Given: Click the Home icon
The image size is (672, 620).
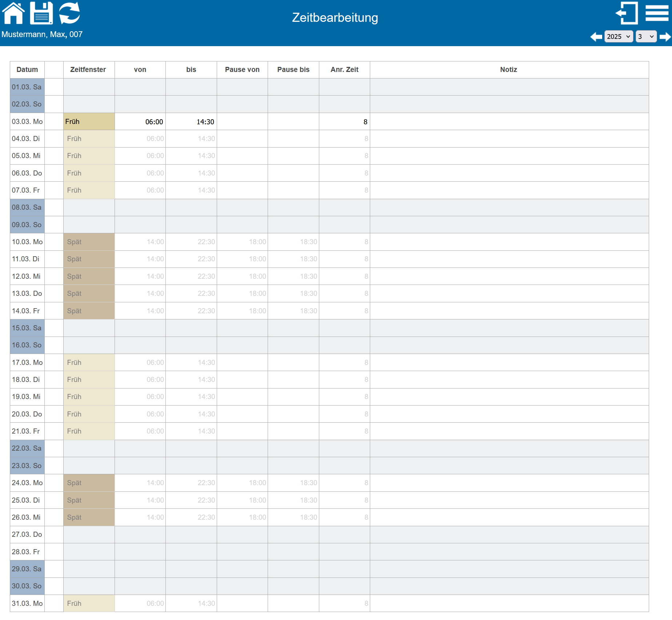Looking at the screenshot, I should tap(13, 13).
